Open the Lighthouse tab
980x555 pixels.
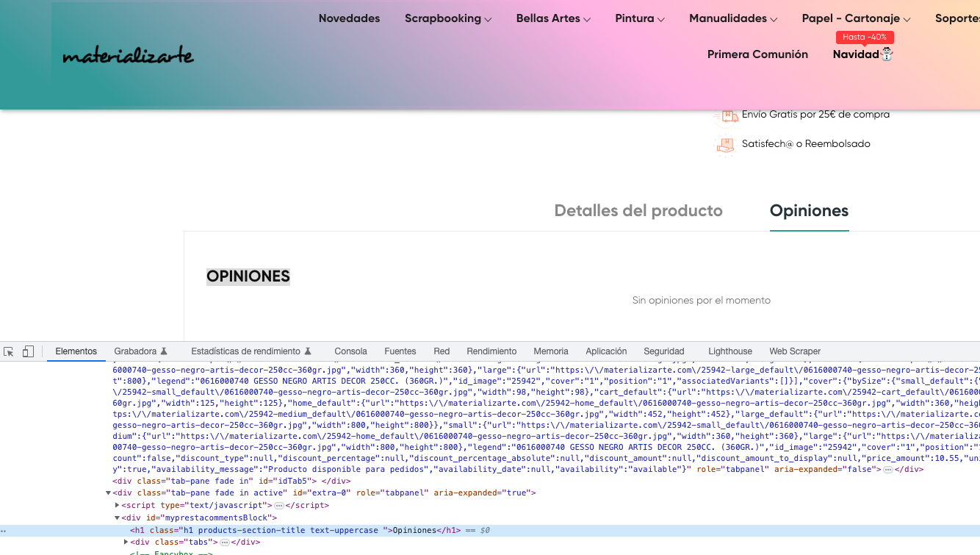[x=730, y=351]
